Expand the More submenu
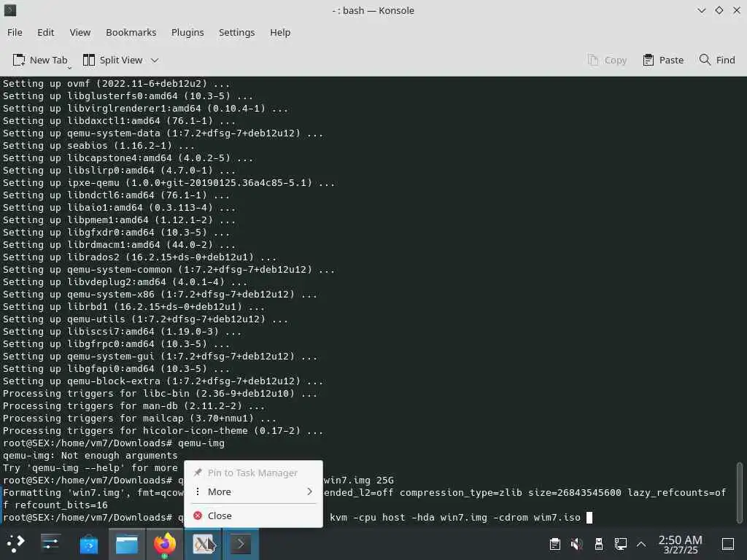The width and height of the screenshot is (747, 560). tap(253, 491)
